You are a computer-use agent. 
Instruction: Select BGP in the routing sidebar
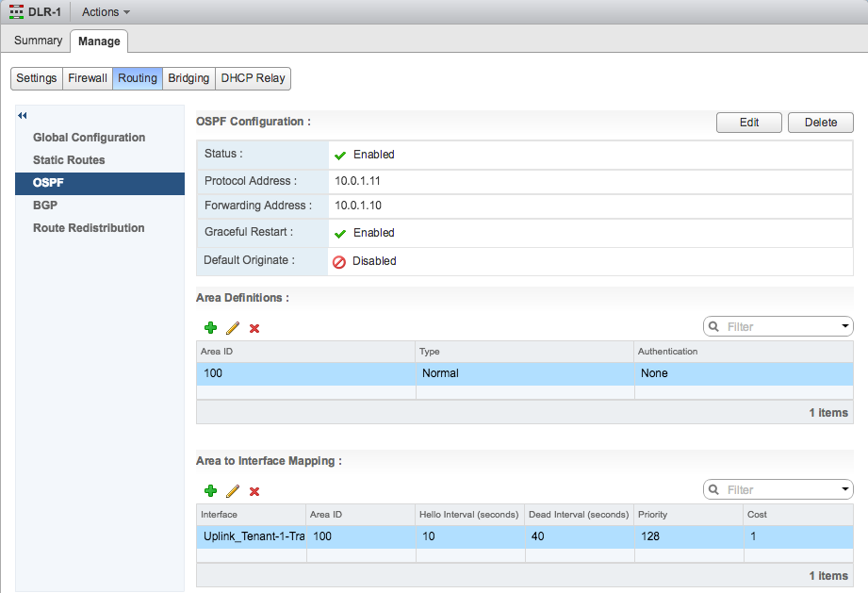pyautogui.click(x=45, y=206)
